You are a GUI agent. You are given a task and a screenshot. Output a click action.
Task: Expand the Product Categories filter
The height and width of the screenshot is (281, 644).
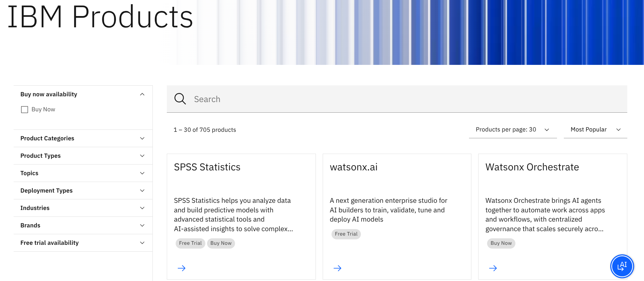pos(83,138)
